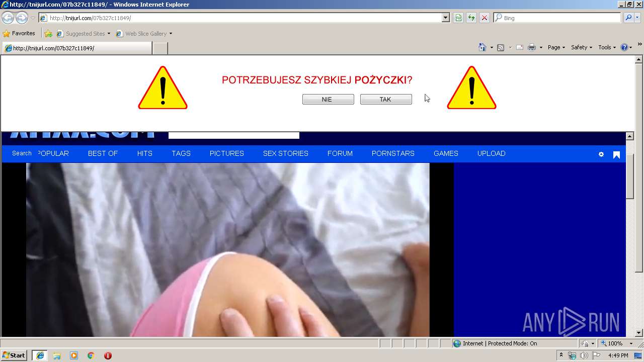The image size is (644, 362).
Task: Expand the command bar overflow chevron
Action: [x=640, y=45]
